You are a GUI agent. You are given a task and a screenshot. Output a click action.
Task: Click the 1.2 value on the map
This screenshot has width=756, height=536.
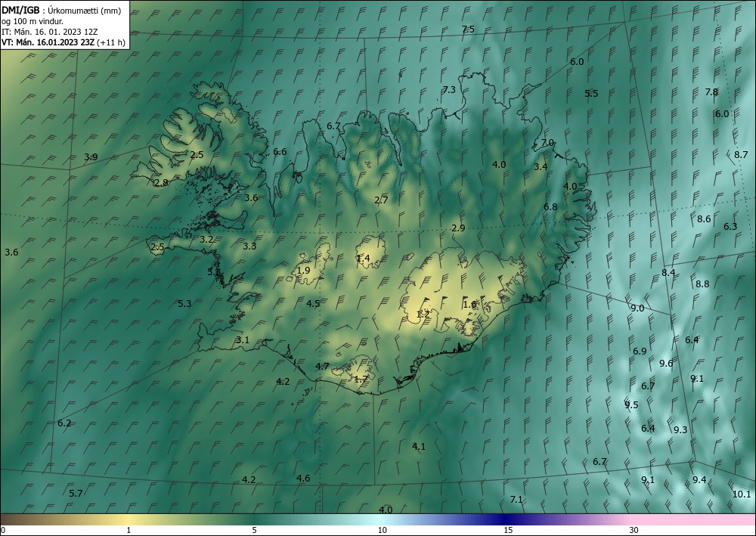[x=423, y=314]
